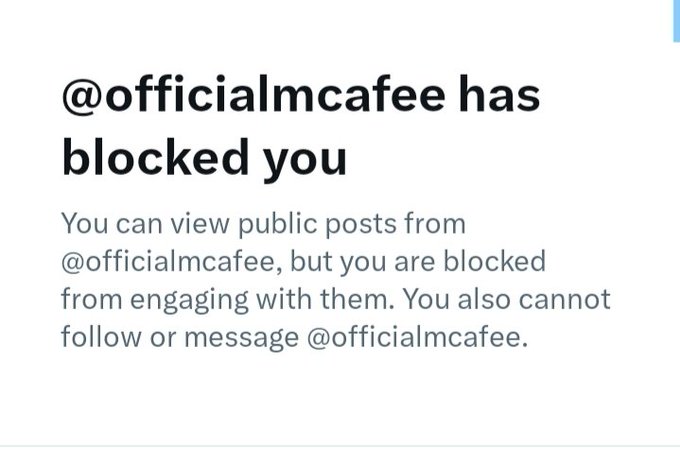Click the "You can view public posts from" text
Image resolution: width=680 pixels, height=450 pixels.
pyautogui.click(x=263, y=223)
